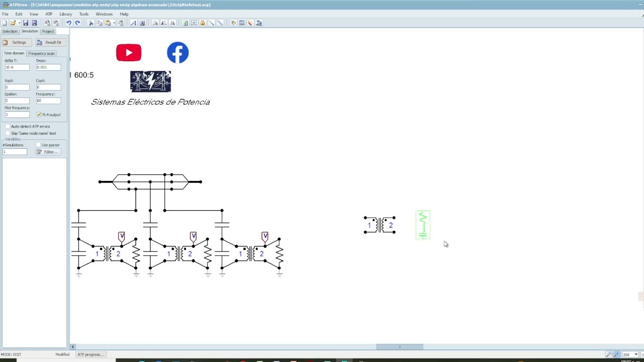Click the run ATP toolbar icon
644x362 pixels.
coord(233,23)
